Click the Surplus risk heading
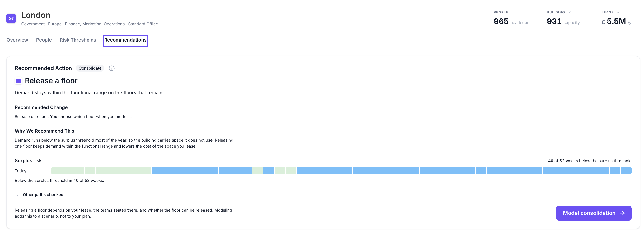 click(x=28, y=161)
